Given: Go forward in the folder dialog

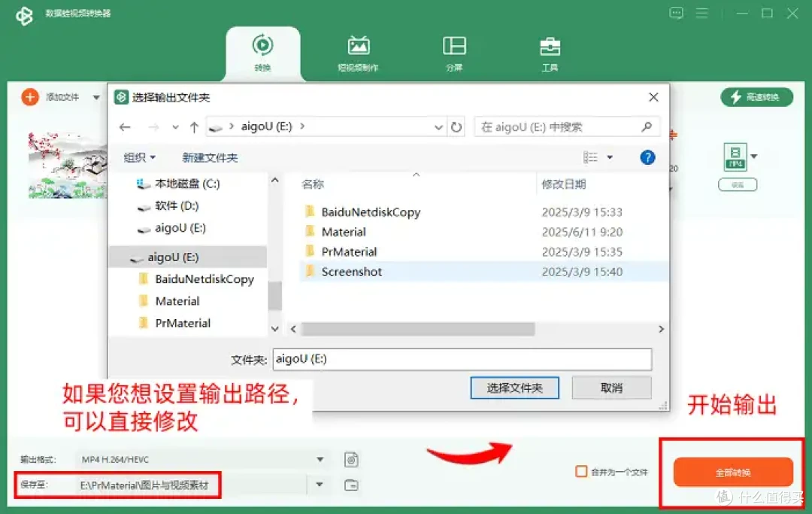Looking at the screenshot, I should 153,127.
